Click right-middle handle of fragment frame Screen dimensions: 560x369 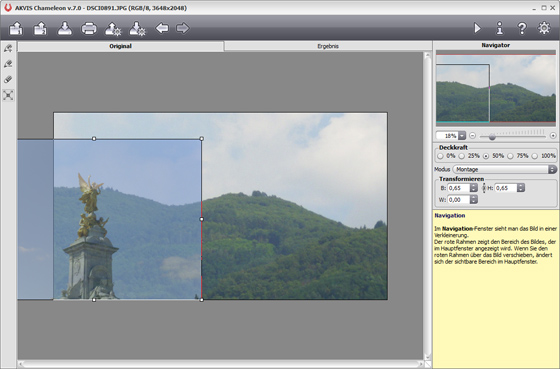(x=202, y=219)
